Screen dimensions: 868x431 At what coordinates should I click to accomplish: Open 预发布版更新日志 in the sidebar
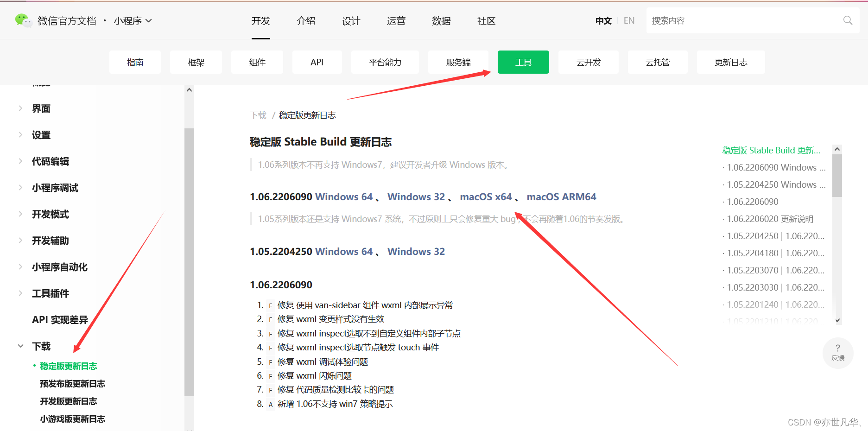[x=72, y=383]
